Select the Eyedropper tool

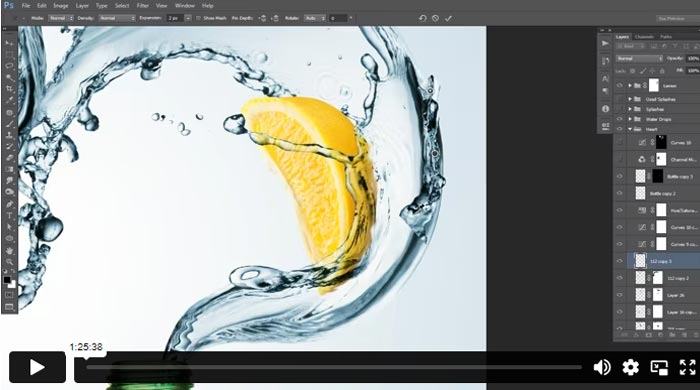tap(9, 101)
